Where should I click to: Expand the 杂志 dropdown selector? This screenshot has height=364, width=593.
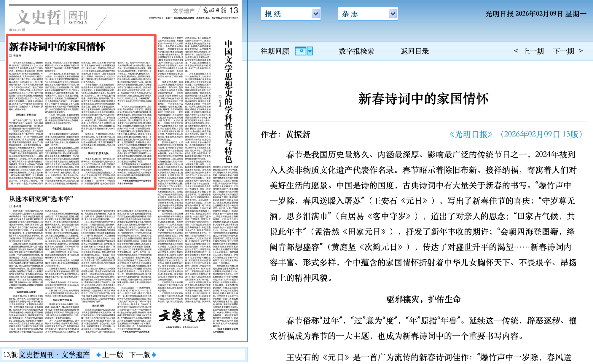[x=393, y=14]
